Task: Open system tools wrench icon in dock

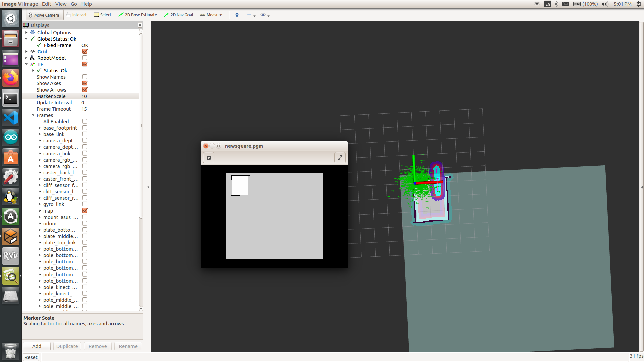Action: click(11, 177)
